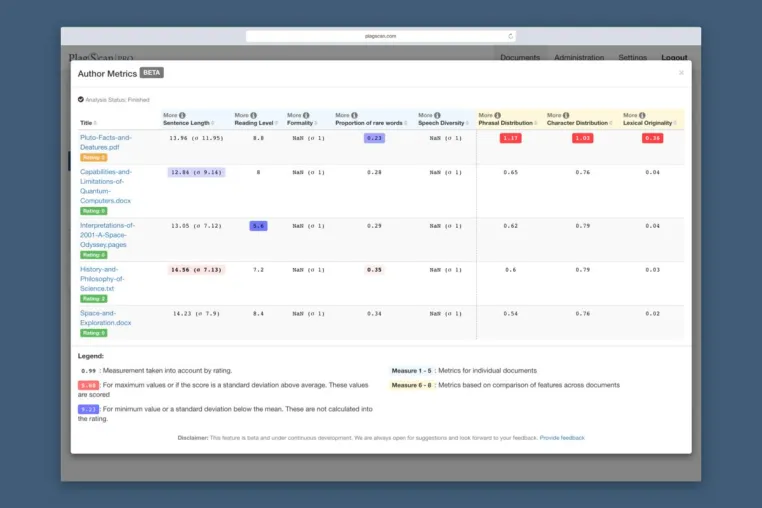Click the Analysis Status finished checkmark icon
The height and width of the screenshot is (508, 762).
coord(81,100)
